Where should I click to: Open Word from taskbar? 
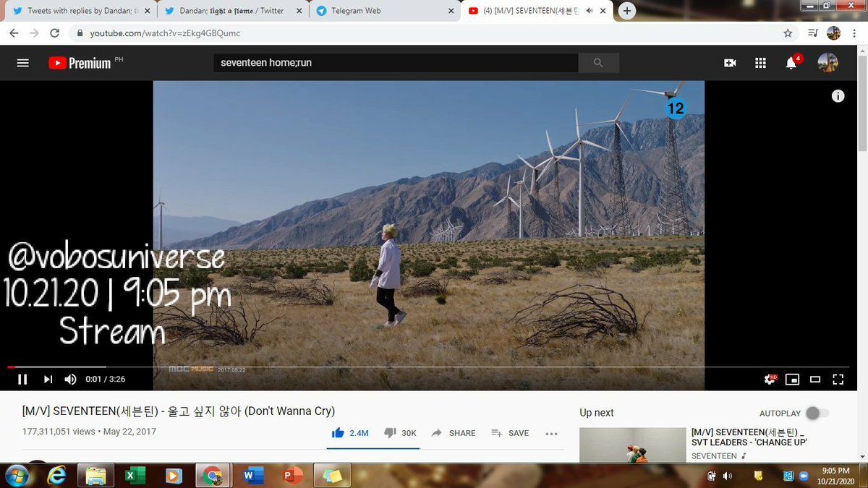[x=252, y=476]
